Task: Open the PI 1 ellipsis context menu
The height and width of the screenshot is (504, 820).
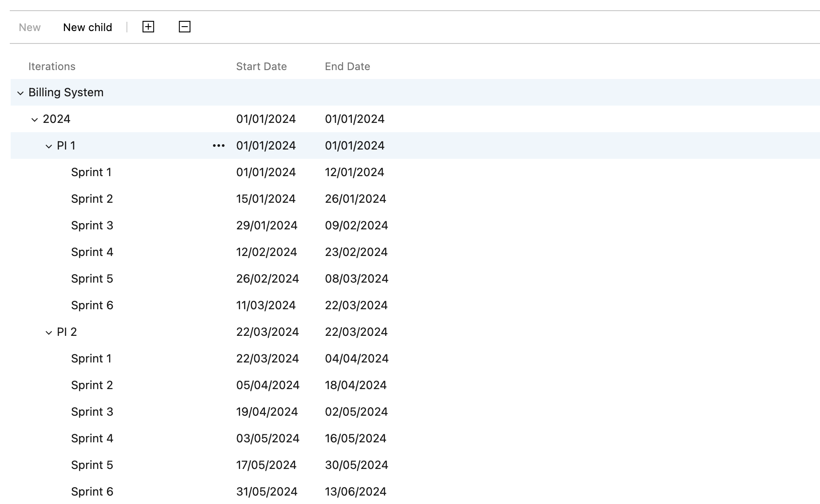Action: tap(218, 145)
